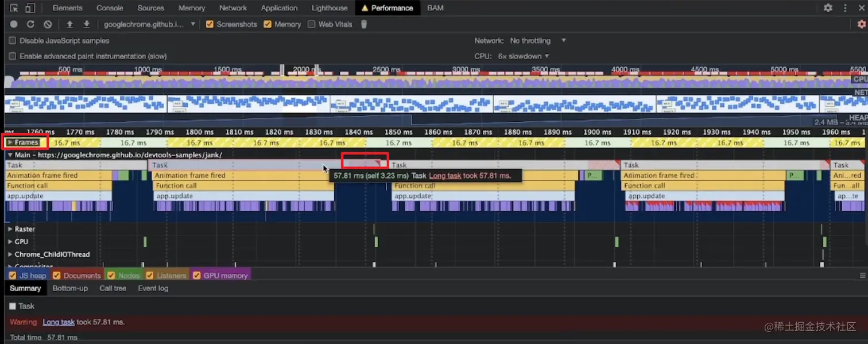Screen dimensions: 868x344
Task: Collapse the Main thread track
Action: pyautogui.click(x=10, y=155)
